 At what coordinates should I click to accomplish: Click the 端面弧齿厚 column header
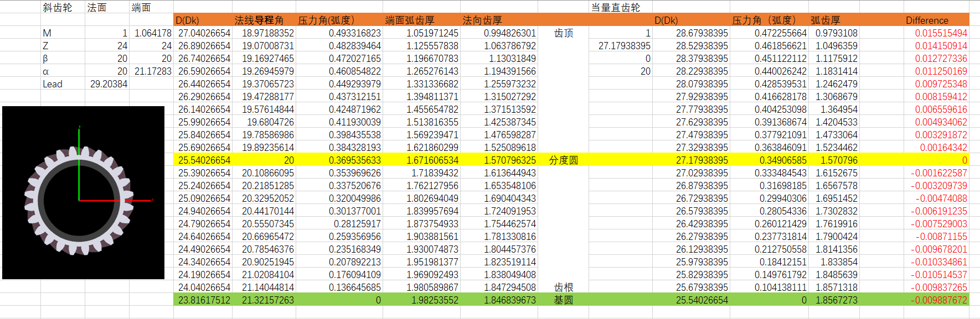[410, 20]
